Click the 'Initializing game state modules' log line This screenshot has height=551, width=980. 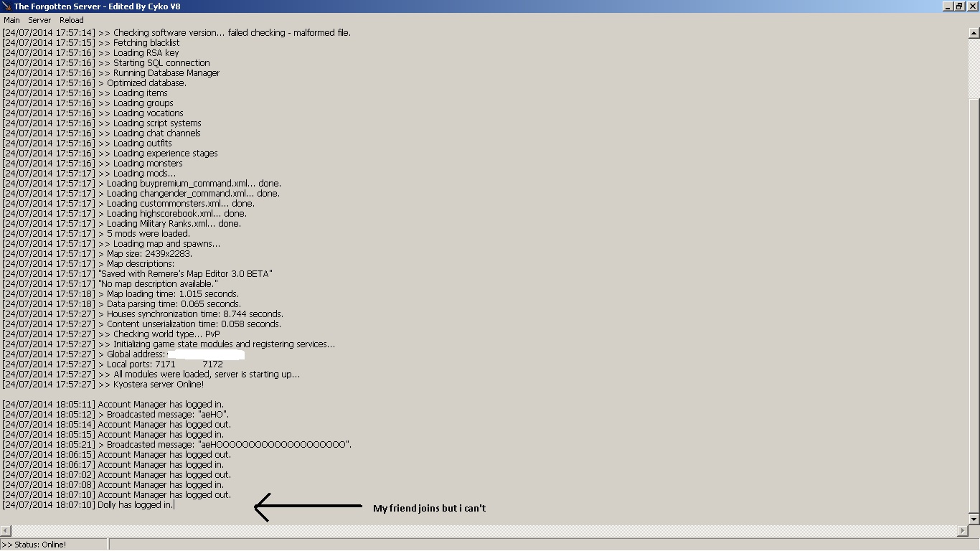click(169, 344)
